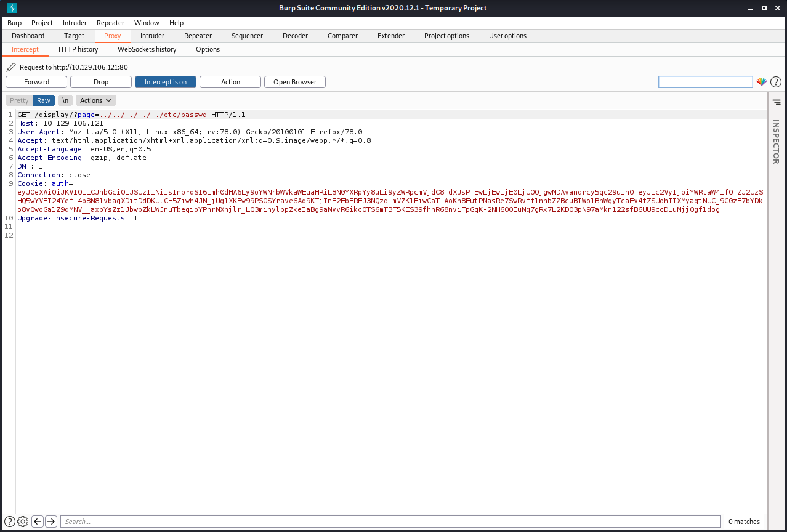Screen dimensions: 787x532
Task: Click the User-Agent header line
Action: pos(190,132)
